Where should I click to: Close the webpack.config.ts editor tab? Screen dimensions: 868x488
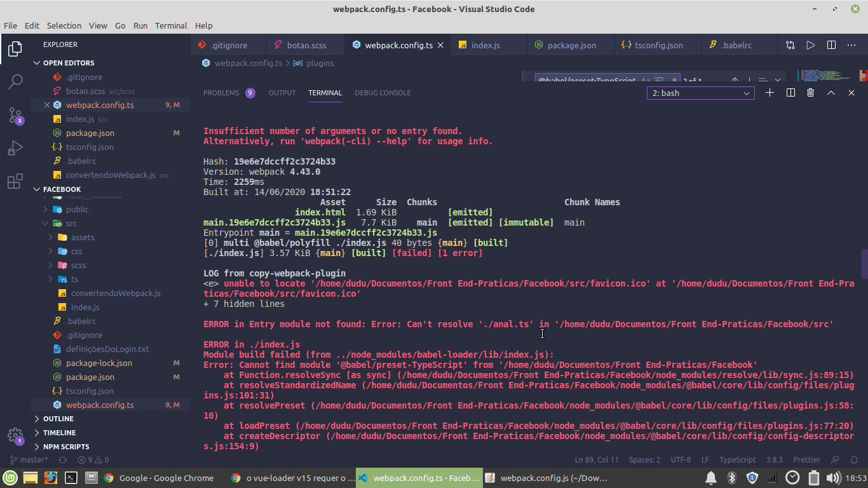pyautogui.click(x=441, y=45)
